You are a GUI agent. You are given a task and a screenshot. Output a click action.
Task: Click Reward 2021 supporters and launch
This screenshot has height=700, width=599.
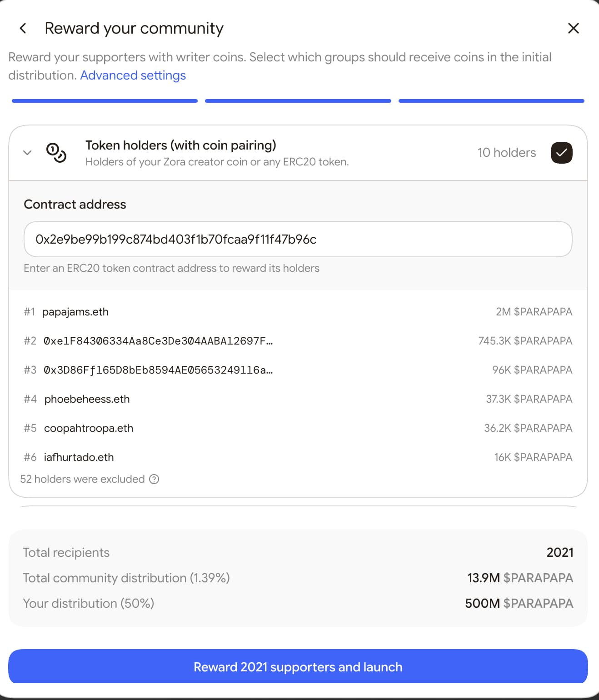tap(298, 667)
